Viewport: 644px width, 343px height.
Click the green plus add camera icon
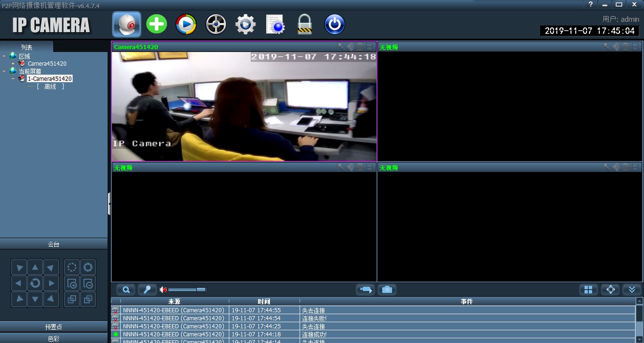coord(157,24)
